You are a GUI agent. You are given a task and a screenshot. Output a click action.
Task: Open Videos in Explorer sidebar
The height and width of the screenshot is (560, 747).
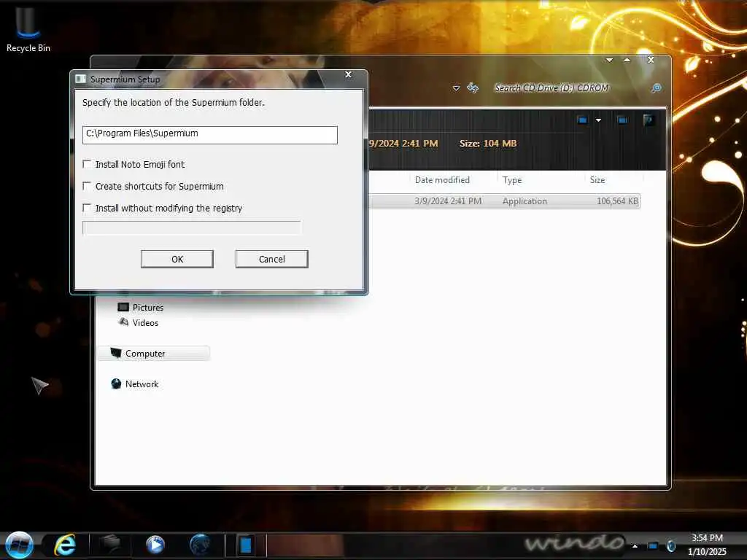coord(145,323)
